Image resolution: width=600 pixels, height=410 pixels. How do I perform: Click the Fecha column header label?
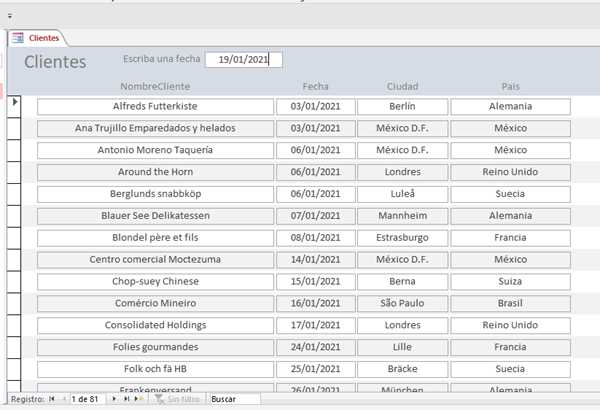tap(316, 87)
